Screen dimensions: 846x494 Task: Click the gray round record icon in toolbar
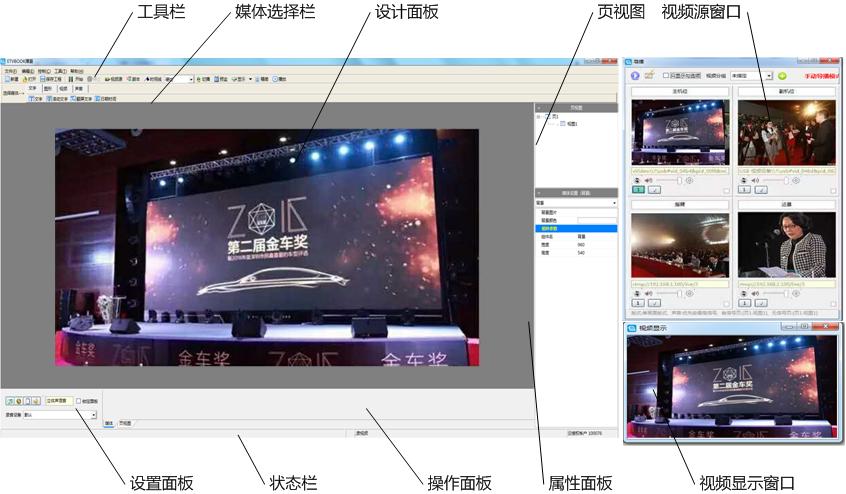(90, 79)
